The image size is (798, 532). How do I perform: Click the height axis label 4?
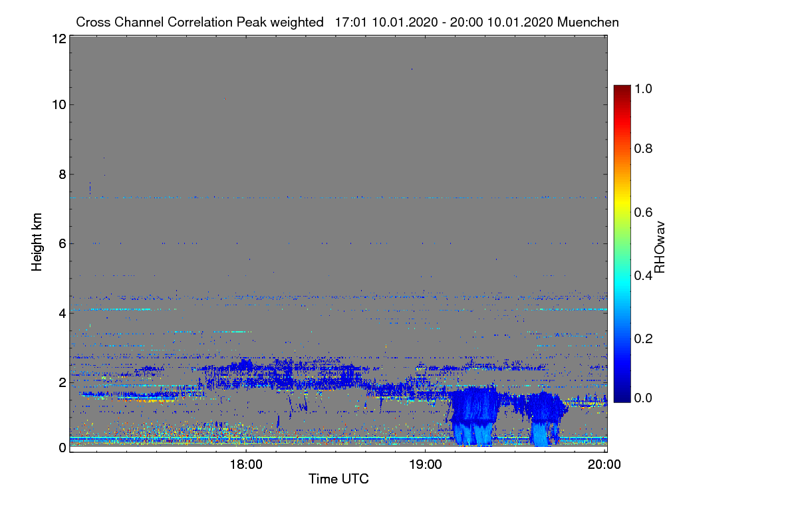[62, 313]
